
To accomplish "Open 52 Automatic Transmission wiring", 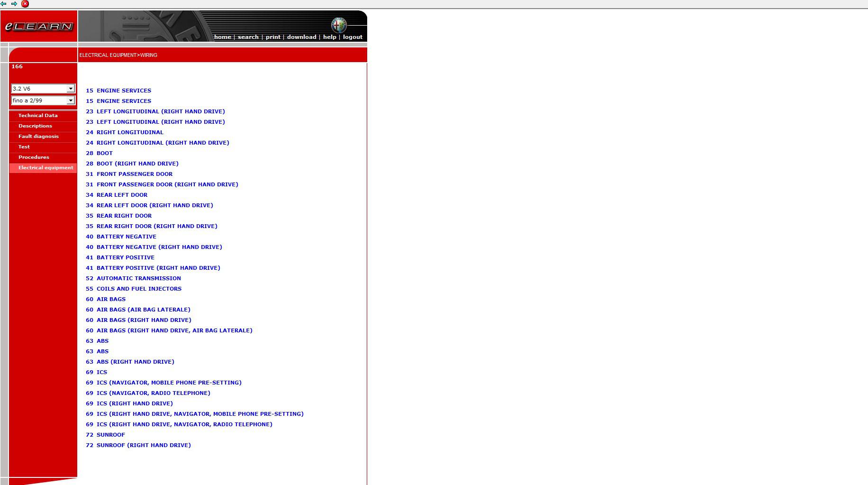I will click(x=138, y=278).
